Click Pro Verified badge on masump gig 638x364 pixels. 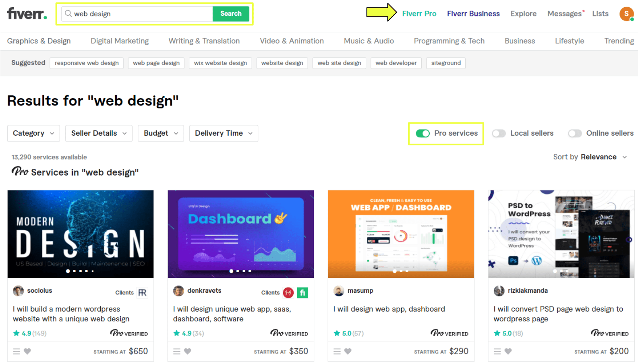pyautogui.click(x=449, y=333)
